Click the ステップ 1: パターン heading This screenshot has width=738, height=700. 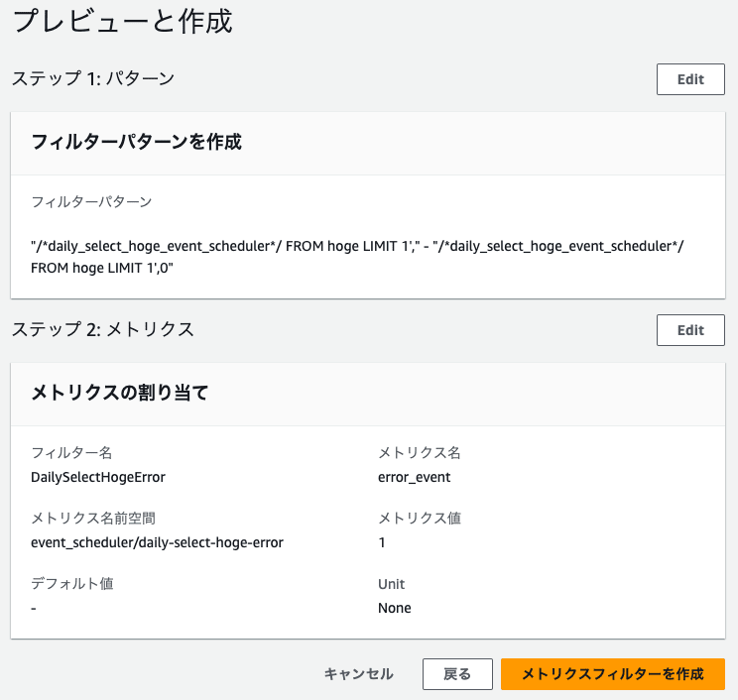(93, 78)
